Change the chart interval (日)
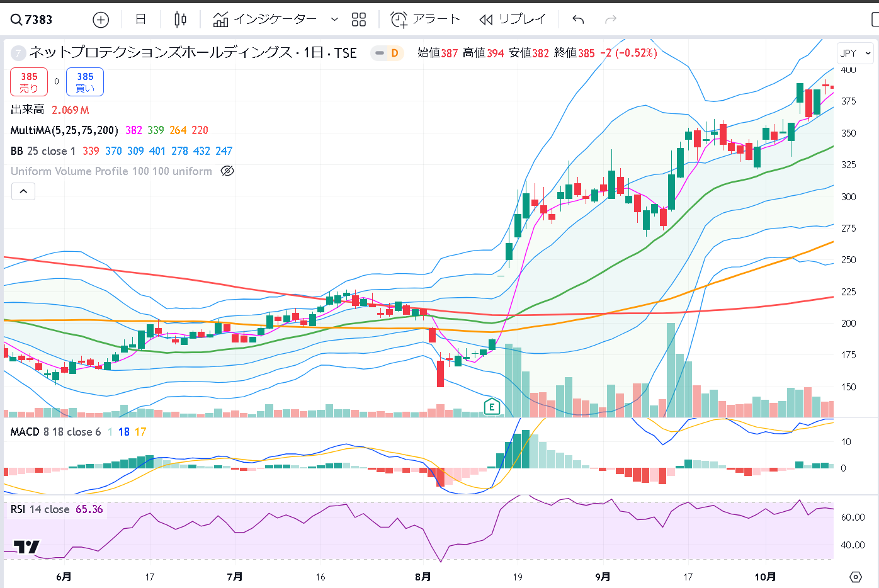879x588 pixels. pyautogui.click(x=140, y=20)
